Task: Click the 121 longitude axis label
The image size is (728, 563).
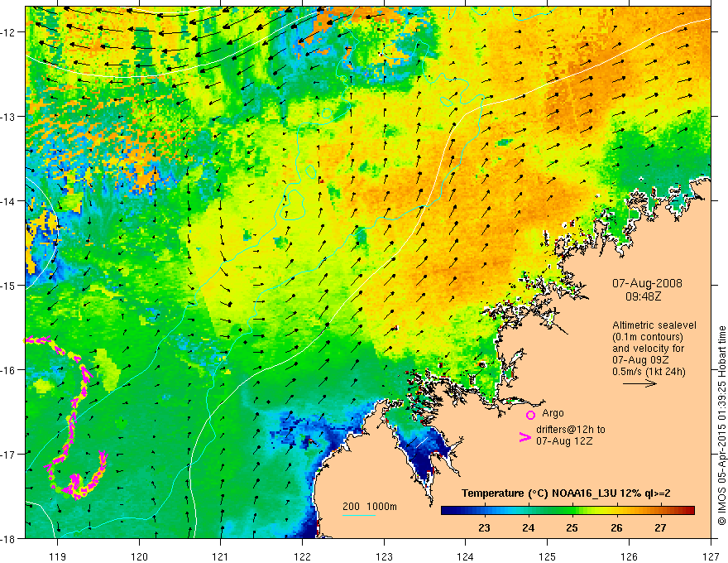Action: [x=221, y=556]
